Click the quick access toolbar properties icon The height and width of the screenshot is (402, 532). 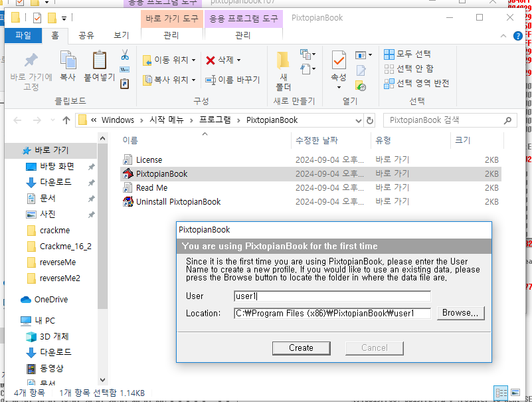coord(37,18)
